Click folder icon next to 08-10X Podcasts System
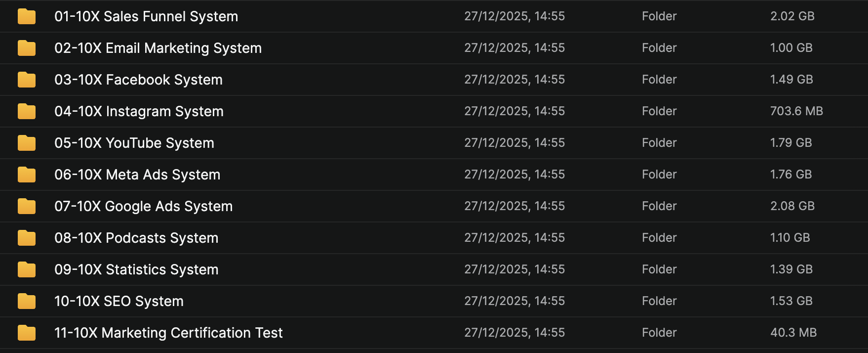This screenshot has width=868, height=353. pos(27,238)
